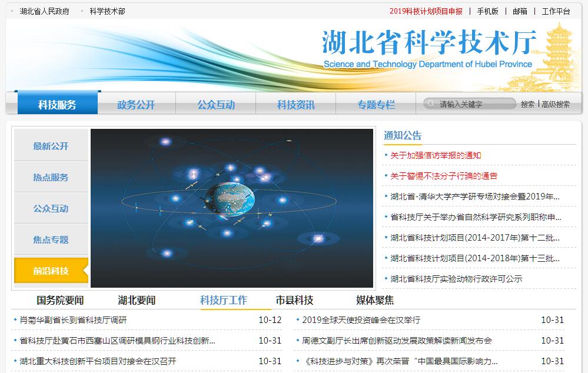Select the 政务公开 navigation tab
The height and width of the screenshot is (373, 588).
tap(136, 104)
